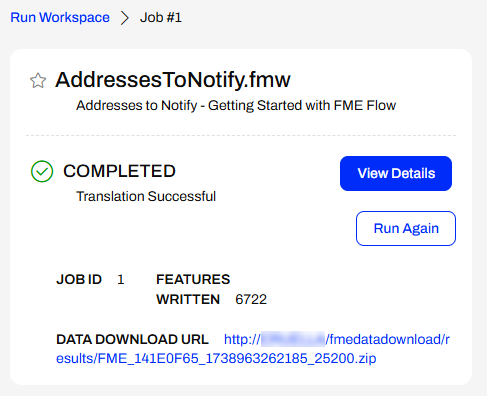Screen dimensions: 487x396
Task: Click the green completed checkmark icon
Action: coord(42,171)
